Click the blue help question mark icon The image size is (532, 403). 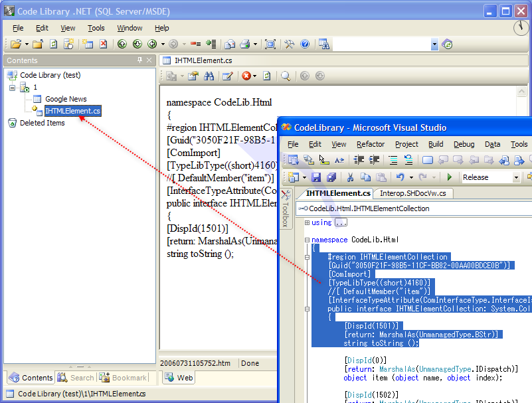[305, 44]
